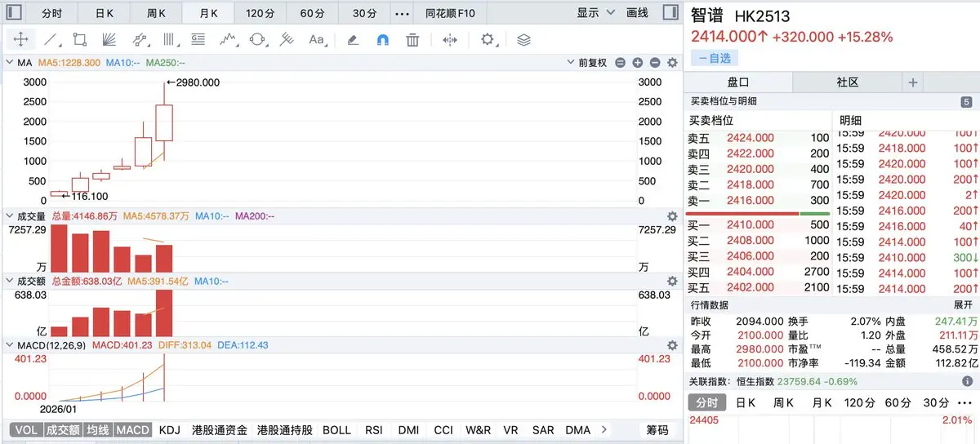Click the trash bin delete drawings icon
Screen dimensions: 980x444
click(x=412, y=39)
